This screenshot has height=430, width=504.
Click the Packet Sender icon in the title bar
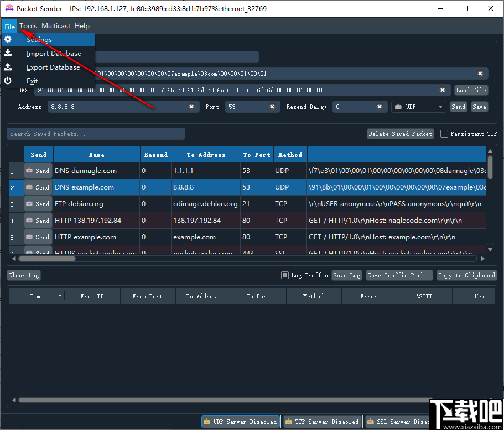click(9, 8)
